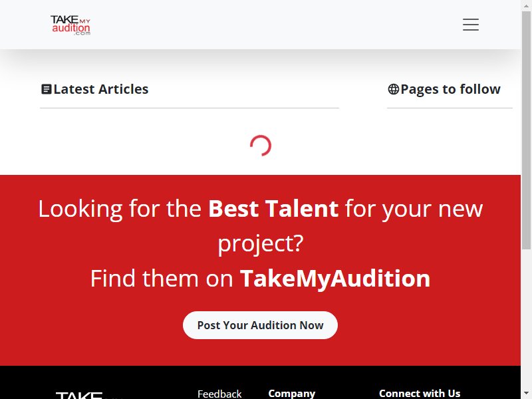Image resolution: width=532 pixels, height=399 pixels.
Task: Click the word project? in banner
Action: (261, 243)
